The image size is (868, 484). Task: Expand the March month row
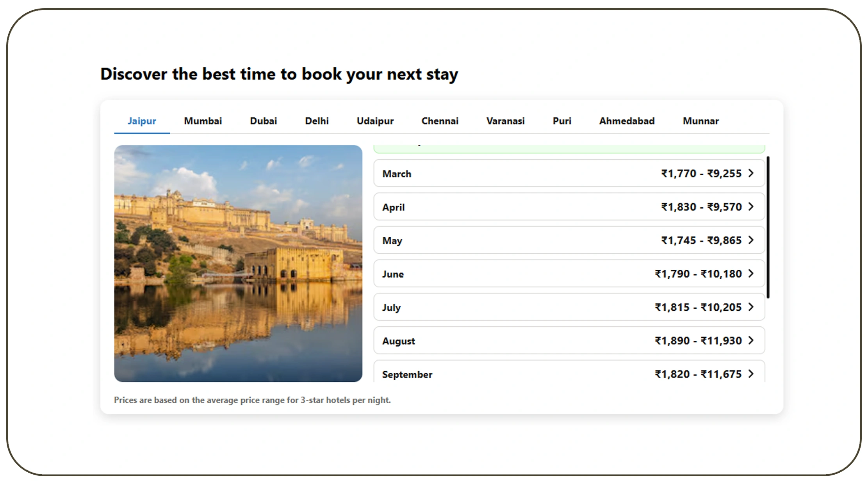click(x=568, y=173)
